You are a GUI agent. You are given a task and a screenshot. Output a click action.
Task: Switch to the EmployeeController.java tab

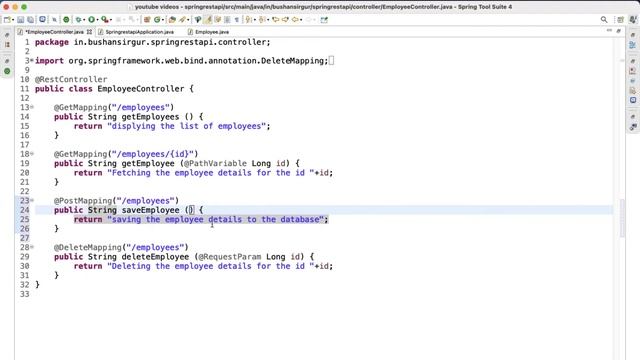coord(54,31)
